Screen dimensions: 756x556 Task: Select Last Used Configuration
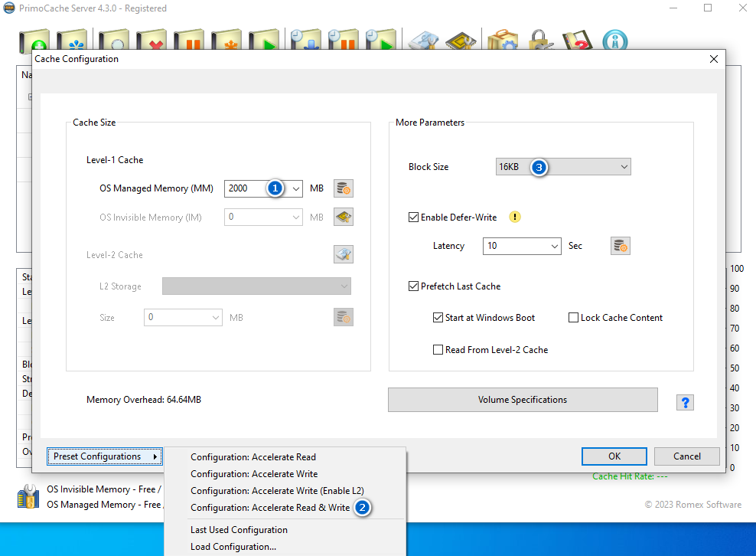coord(239,530)
